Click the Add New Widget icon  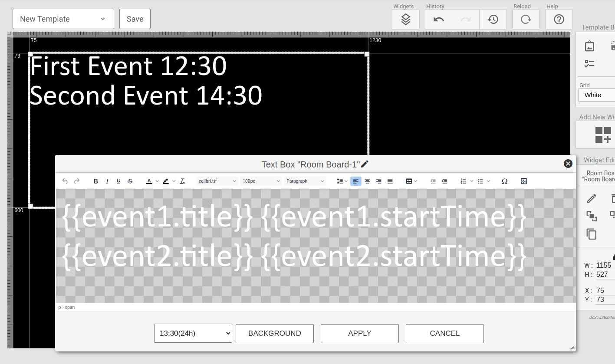click(x=603, y=135)
